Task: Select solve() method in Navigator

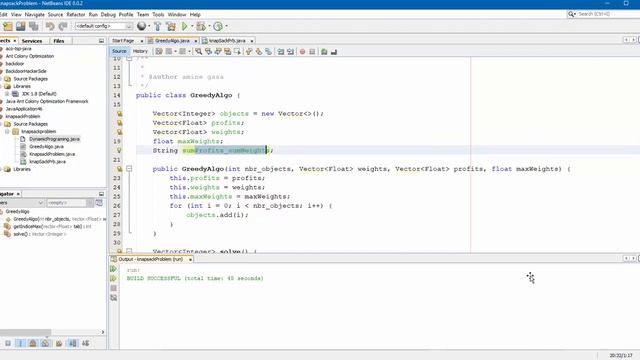Action: pyautogui.click(x=40, y=234)
